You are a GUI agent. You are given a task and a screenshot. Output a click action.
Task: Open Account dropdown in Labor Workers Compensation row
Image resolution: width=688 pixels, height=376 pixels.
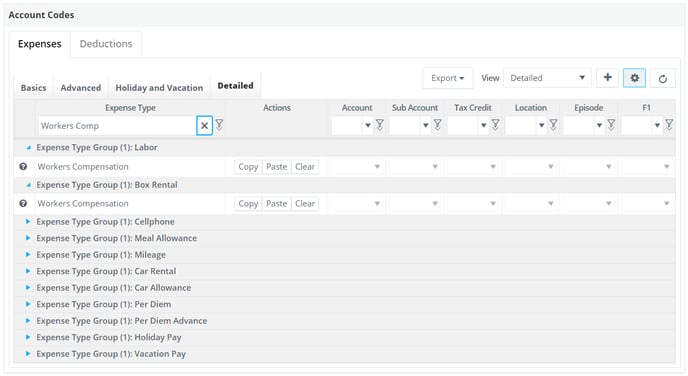click(x=357, y=167)
